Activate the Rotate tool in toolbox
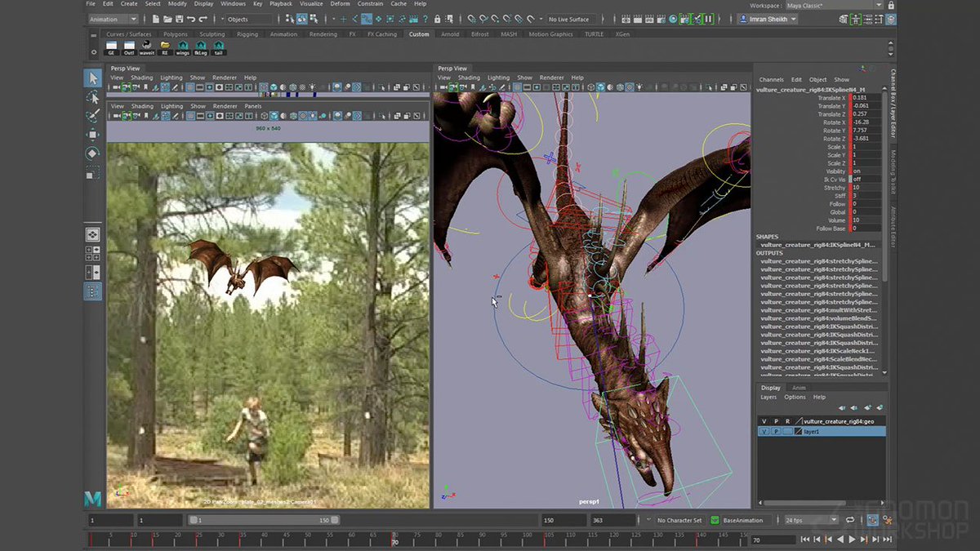The height and width of the screenshot is (551, 980). [x=92, y=153]
